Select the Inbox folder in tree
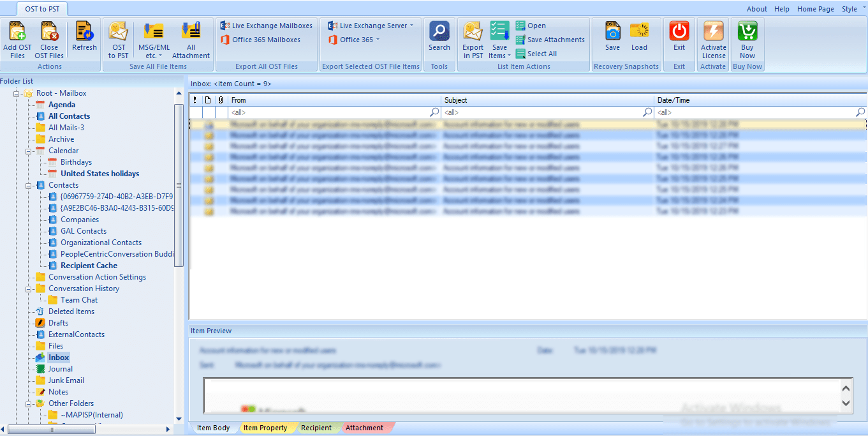Screen dimensions: 868x436 [59, 357]
